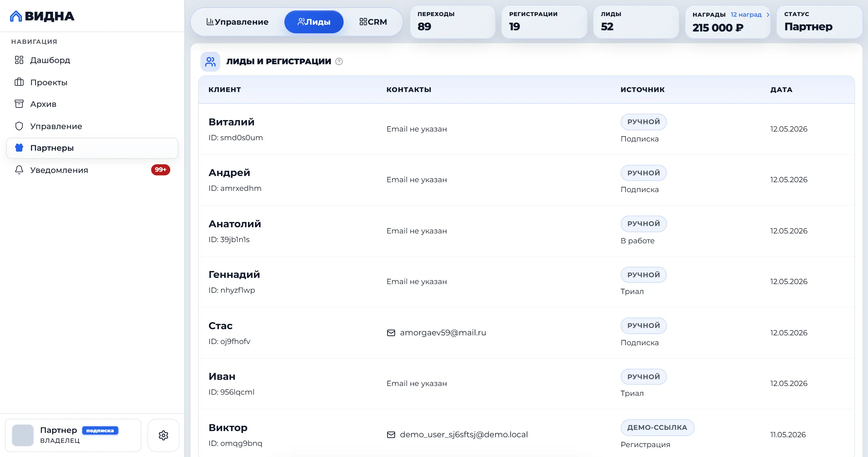The height and width of the screenshot is (457, 868).
Task: Click the Регистрации 19 stat card
Action: (x=544, y=22)
